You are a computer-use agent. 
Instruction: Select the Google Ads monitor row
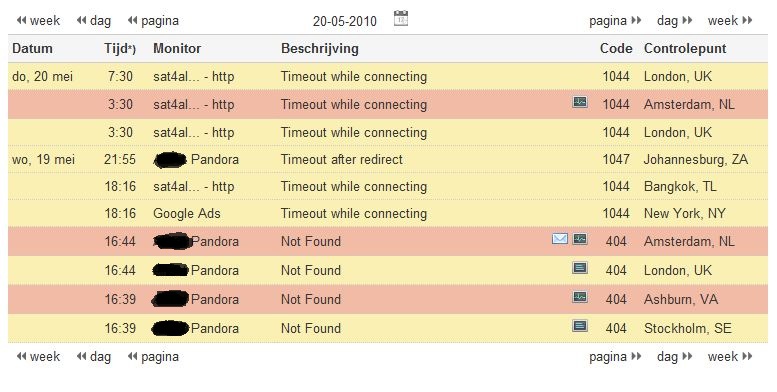coord(388,214)
